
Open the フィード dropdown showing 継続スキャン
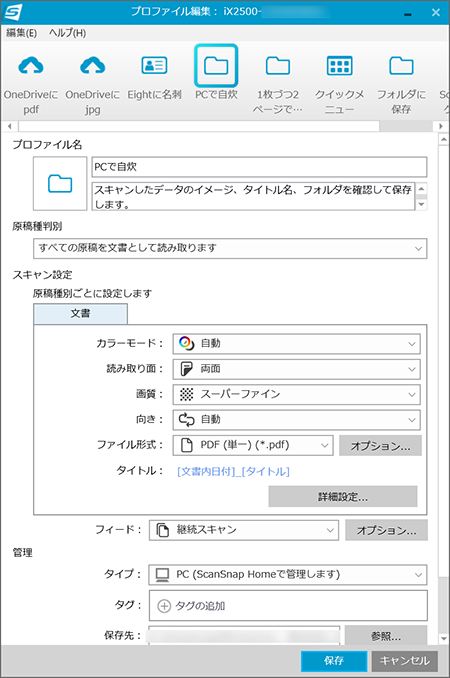pos(244,530)
